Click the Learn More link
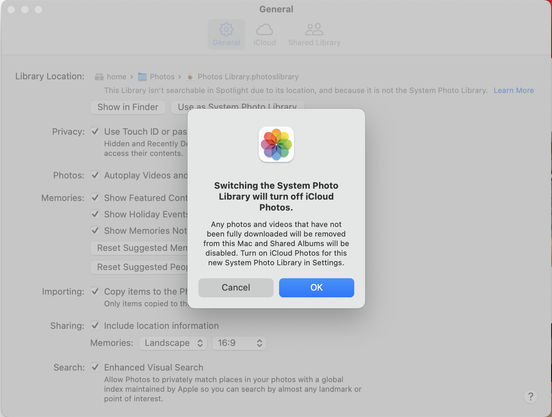552x417 pixels. (514, 90)
